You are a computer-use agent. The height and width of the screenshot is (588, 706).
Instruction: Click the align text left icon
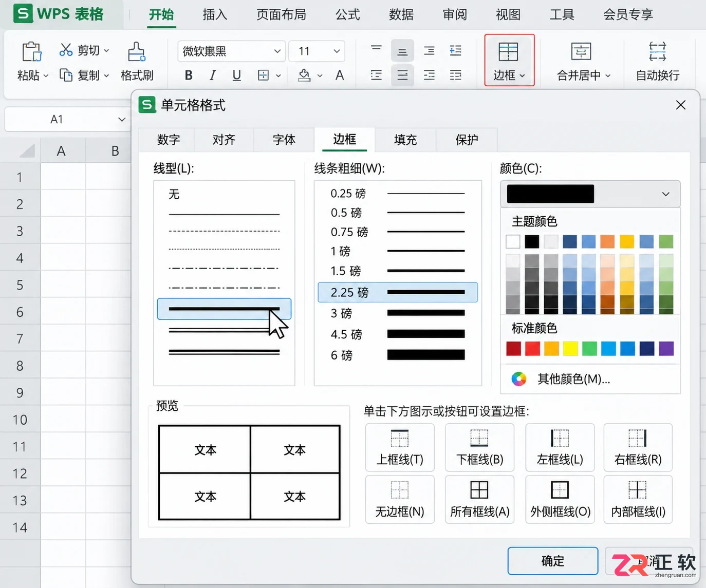click(376, 75)
